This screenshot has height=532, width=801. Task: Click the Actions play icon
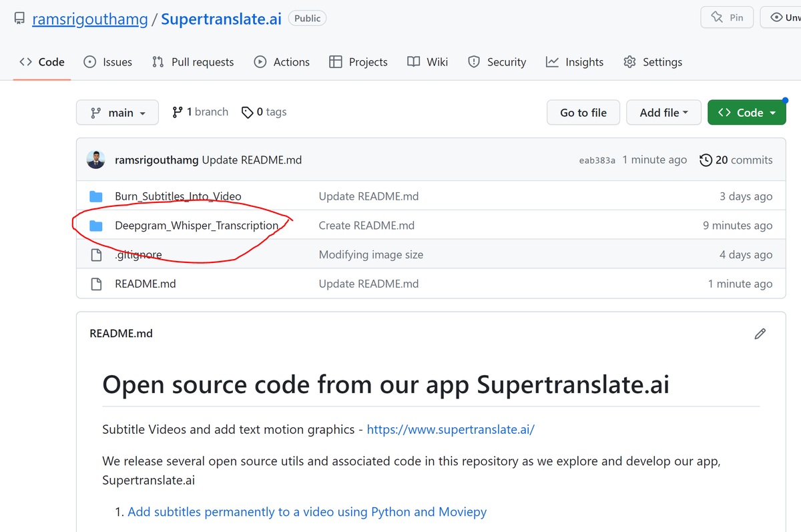point(260,62)
